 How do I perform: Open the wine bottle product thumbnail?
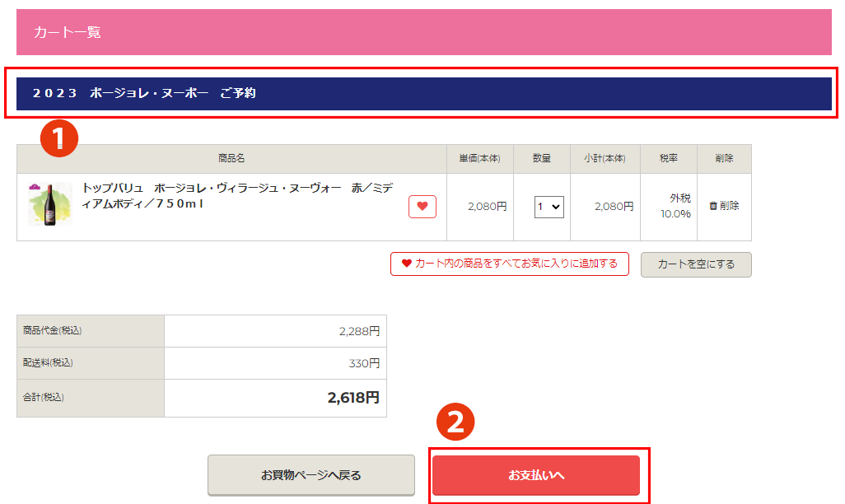point(44,205)
